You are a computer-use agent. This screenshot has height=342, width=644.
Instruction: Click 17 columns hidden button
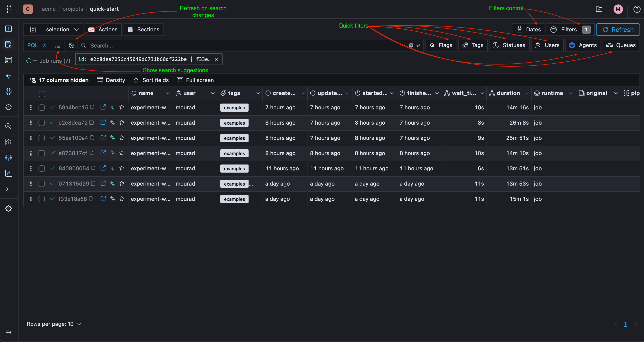59,80
